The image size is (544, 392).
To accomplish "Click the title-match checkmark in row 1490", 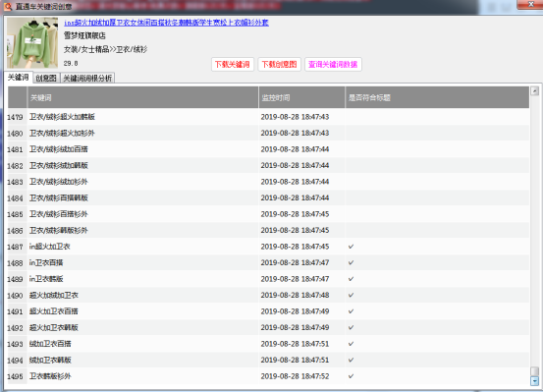I will [x=351, y=295].
